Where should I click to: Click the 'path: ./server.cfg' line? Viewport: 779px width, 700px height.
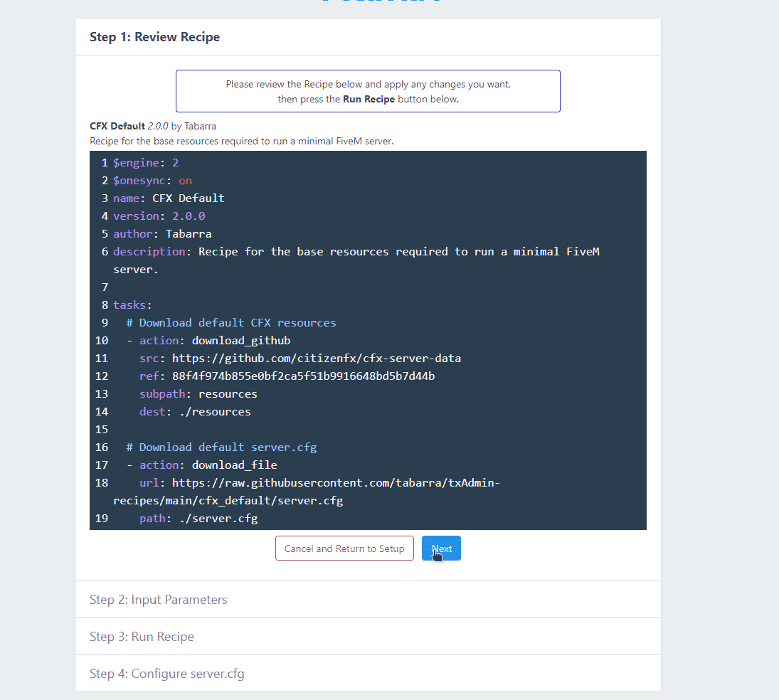(x=198, y=519)
